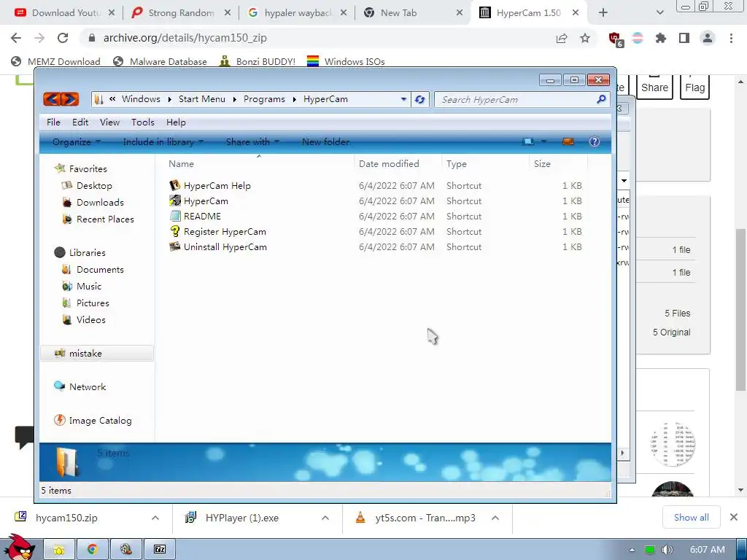Select the mistake item in navigation pane
The width and height of the screenshot is (747, 560).
[97, 354]
